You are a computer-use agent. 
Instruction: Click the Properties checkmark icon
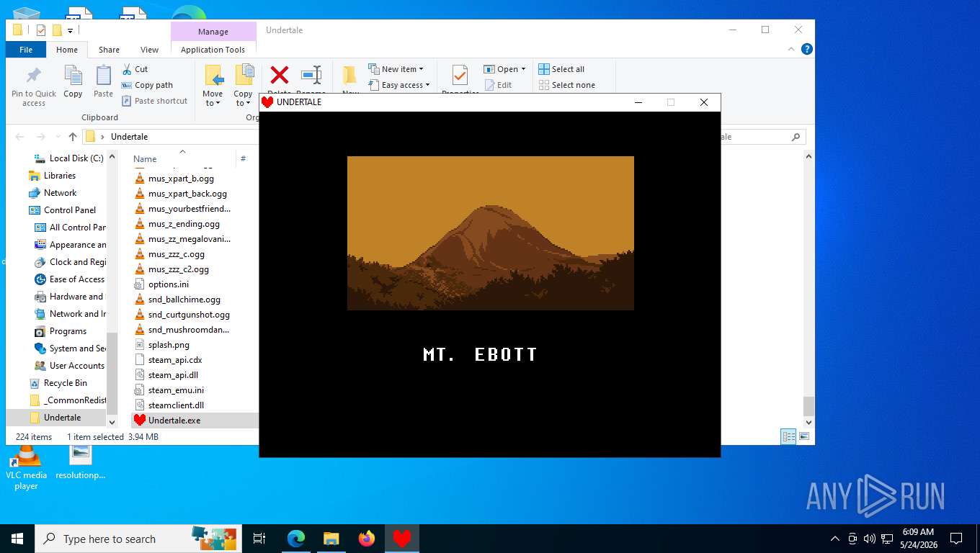(460, 75)
